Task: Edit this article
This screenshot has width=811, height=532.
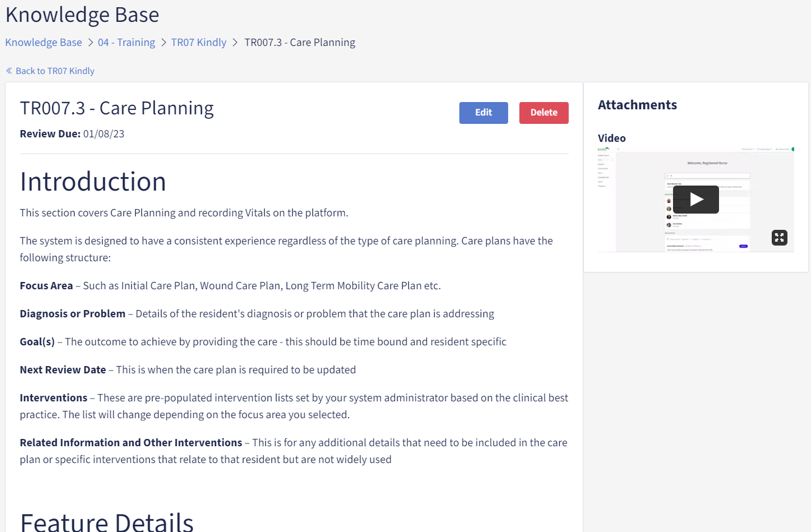Action: 483,113
